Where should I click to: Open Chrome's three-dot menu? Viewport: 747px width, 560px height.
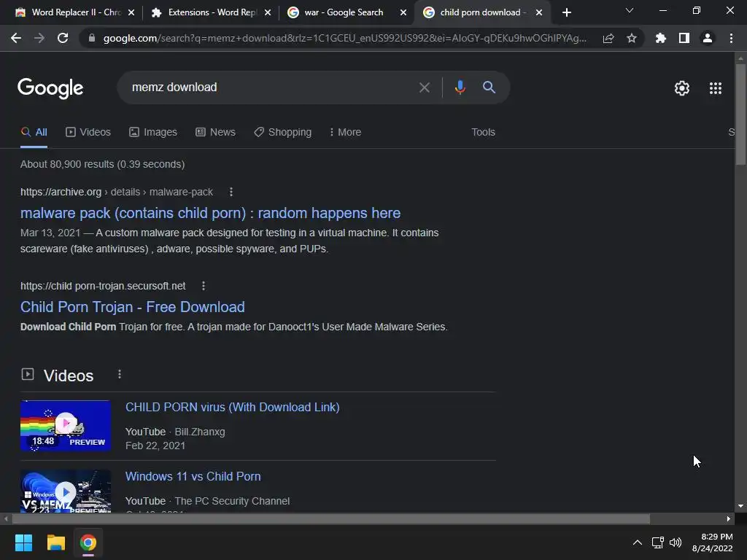[x=731, y=38]
